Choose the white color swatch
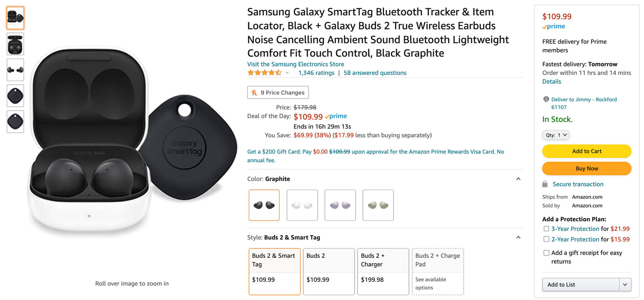644x300 pixels. coord(302,205)
